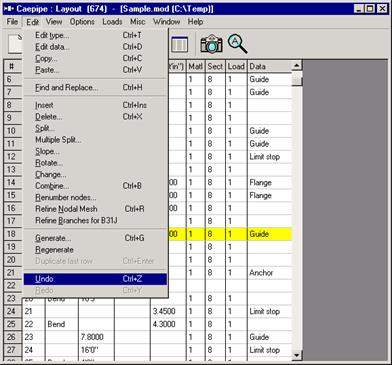The width and height of the screenshot is (392, 365).
Task: Click the new document toolbar icon
Action: pyautogui.click(x=15, y=44)
